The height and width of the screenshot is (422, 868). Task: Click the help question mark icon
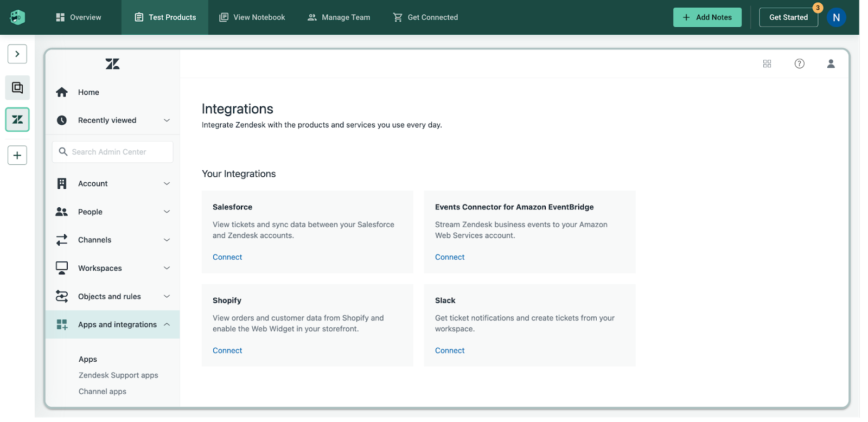(799, 64)
